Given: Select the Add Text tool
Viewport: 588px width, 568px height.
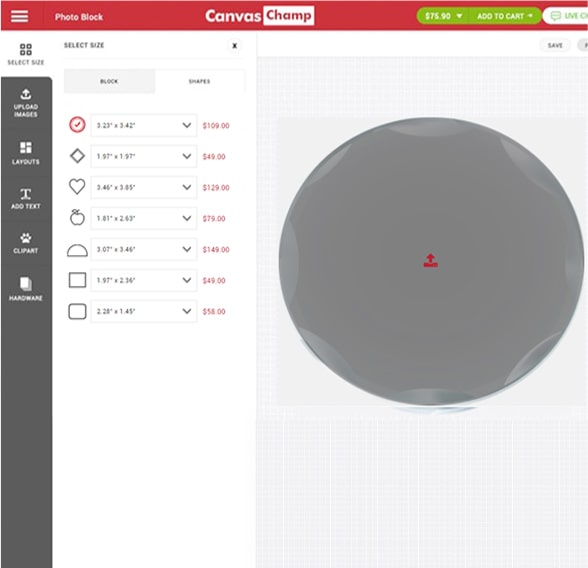Looking at the screenshot, I should tap(26, 198).
